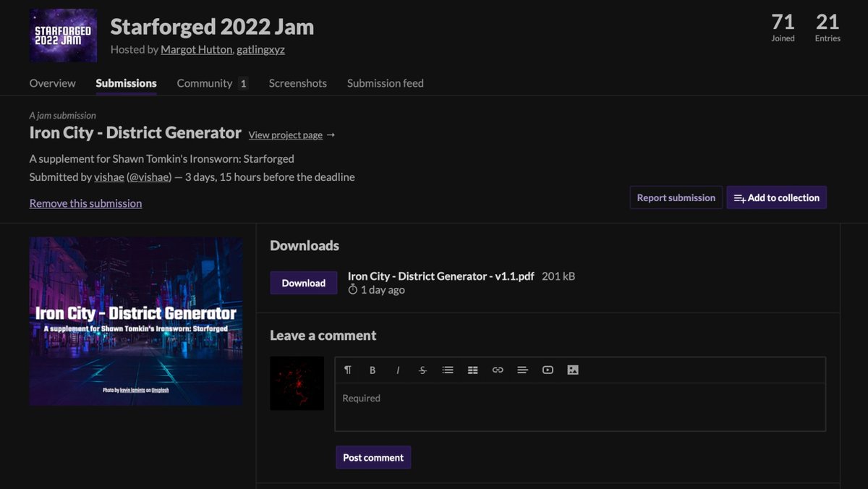Click the Iron City - District Generator heading

[x=135, y=133]
